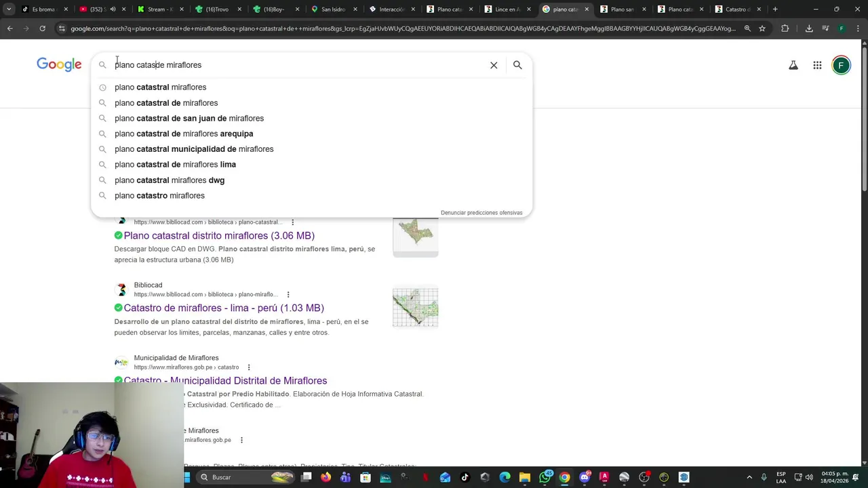
Task: Bookmark this page with star icon
Action: click(762, 28)
